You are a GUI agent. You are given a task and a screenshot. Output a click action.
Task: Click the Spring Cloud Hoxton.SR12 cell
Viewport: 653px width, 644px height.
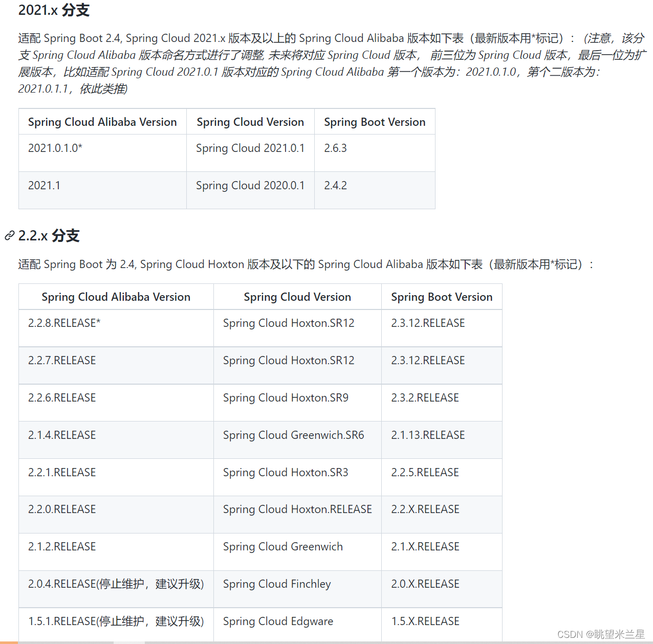pos(288,323)
